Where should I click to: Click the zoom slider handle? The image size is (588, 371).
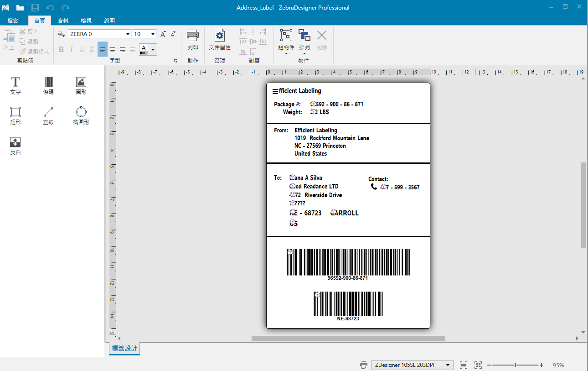click(x=516, y=365)
